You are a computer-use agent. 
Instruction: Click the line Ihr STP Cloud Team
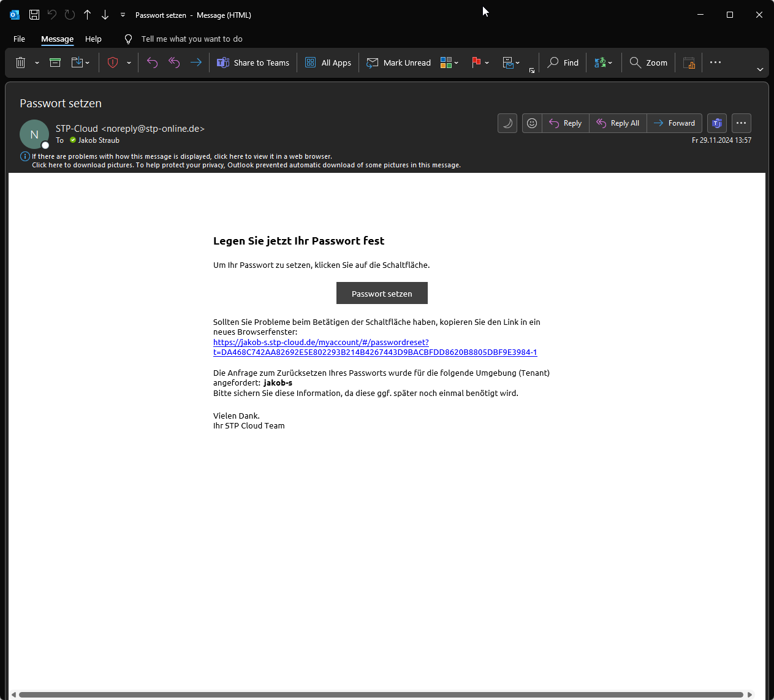click(x=249, y=426)
